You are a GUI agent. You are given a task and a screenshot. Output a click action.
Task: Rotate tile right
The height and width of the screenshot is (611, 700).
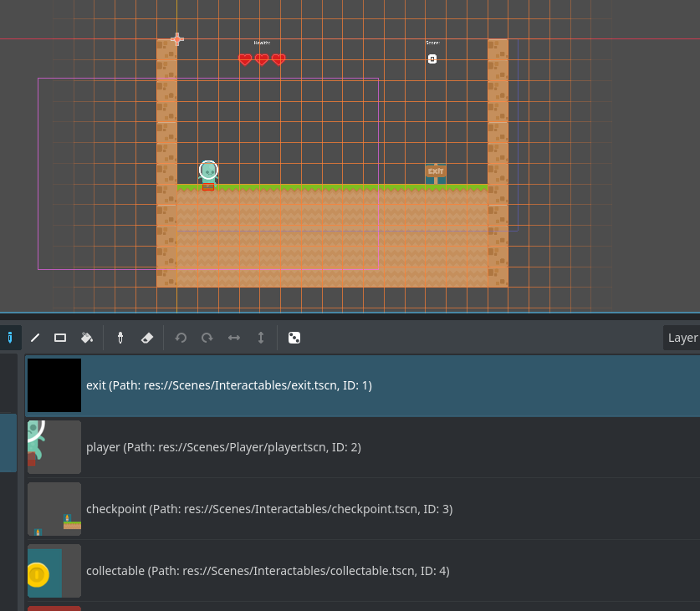[207, 338]
